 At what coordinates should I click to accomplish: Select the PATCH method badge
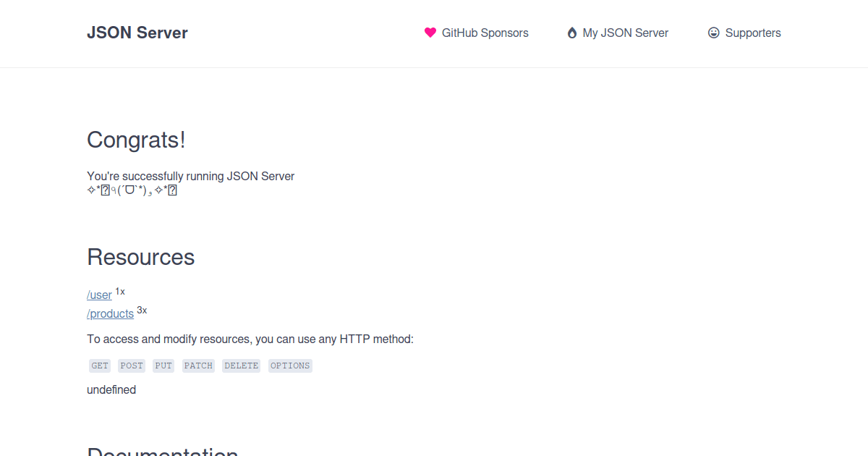197,366
